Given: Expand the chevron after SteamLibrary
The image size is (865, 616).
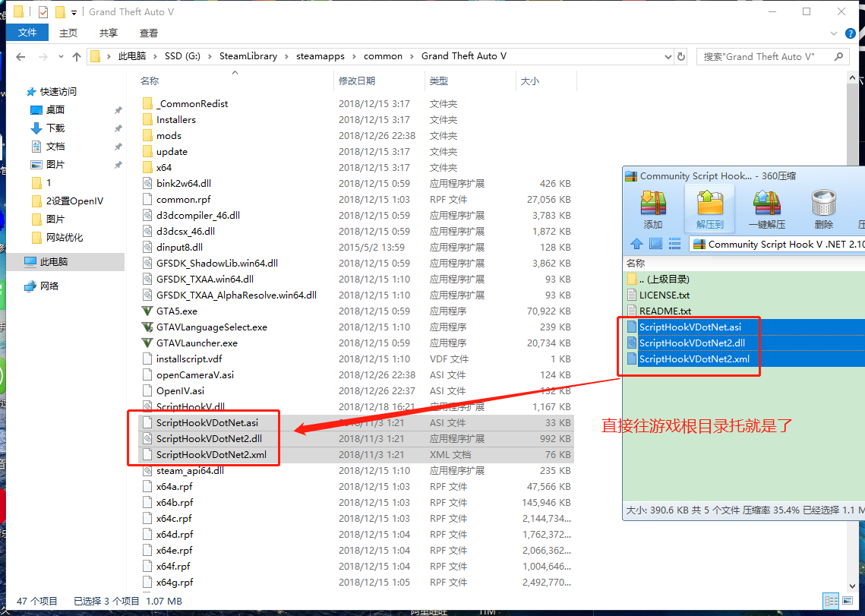Looking at the screenshot, I should 287,56.
